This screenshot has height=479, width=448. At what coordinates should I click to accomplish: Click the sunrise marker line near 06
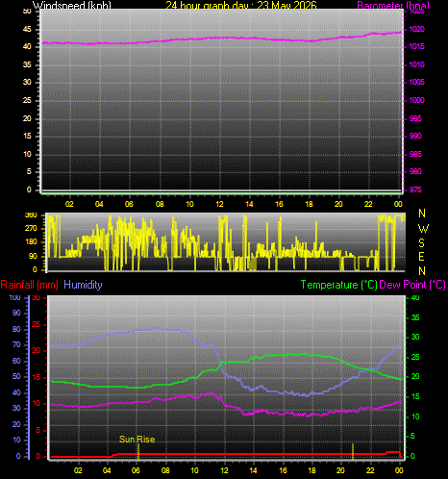[x=138, y=451]
